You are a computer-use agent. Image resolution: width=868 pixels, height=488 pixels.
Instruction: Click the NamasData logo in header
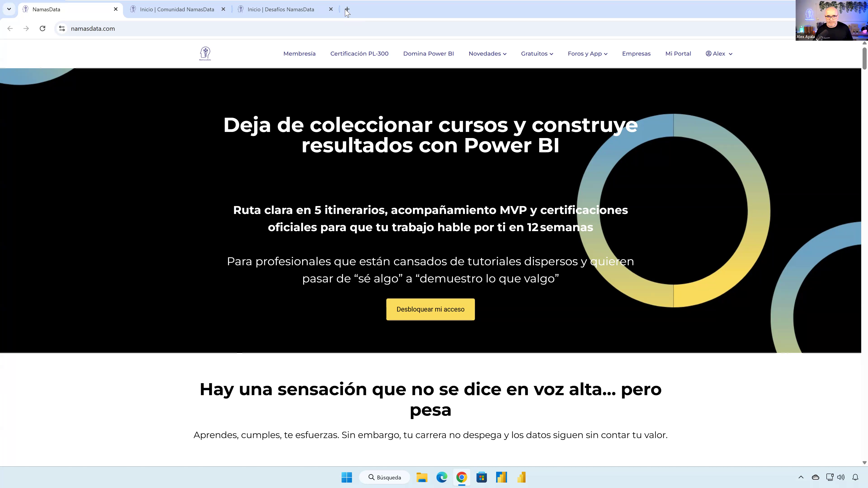click(205, 54)
